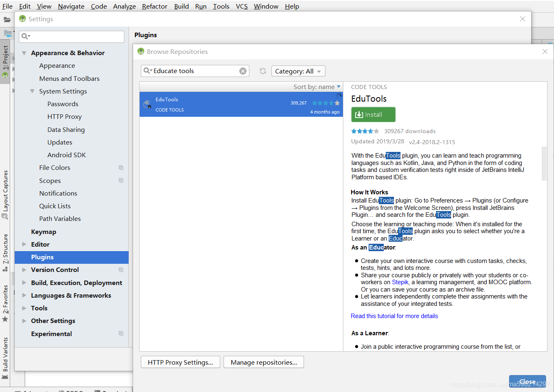Expand the Editor settings node
This screenshot has width=554, height=392.
click(24, 244)
